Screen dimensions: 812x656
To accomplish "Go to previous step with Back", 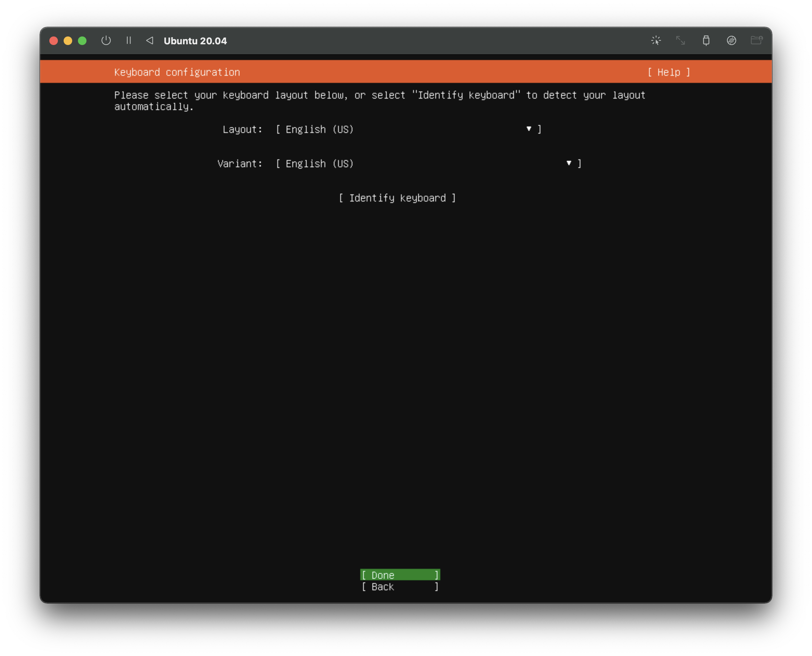I will 400,586.
